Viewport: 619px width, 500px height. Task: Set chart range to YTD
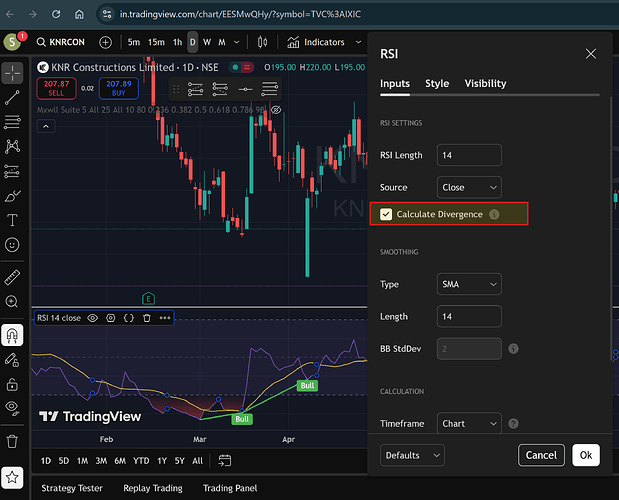(141, 461)
